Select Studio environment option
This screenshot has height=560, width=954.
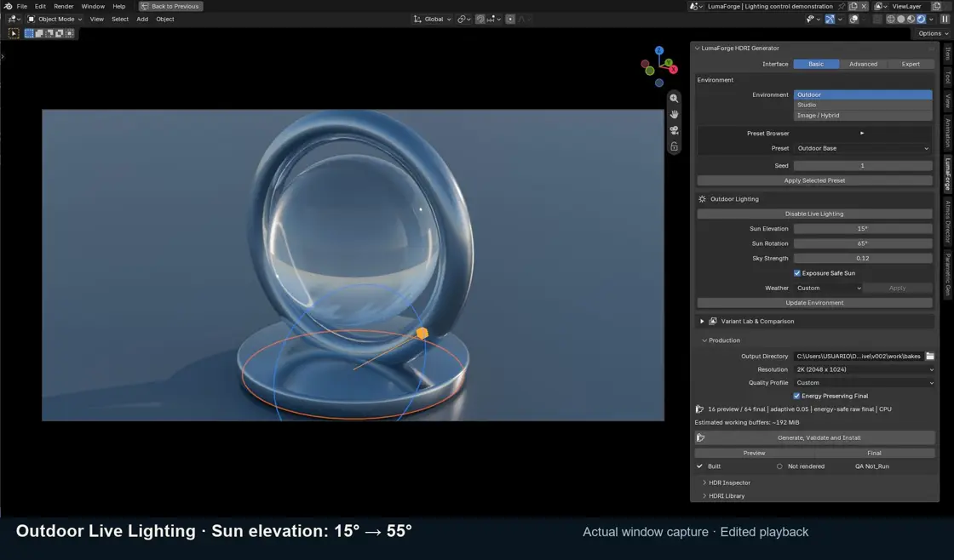pos(863,106)
